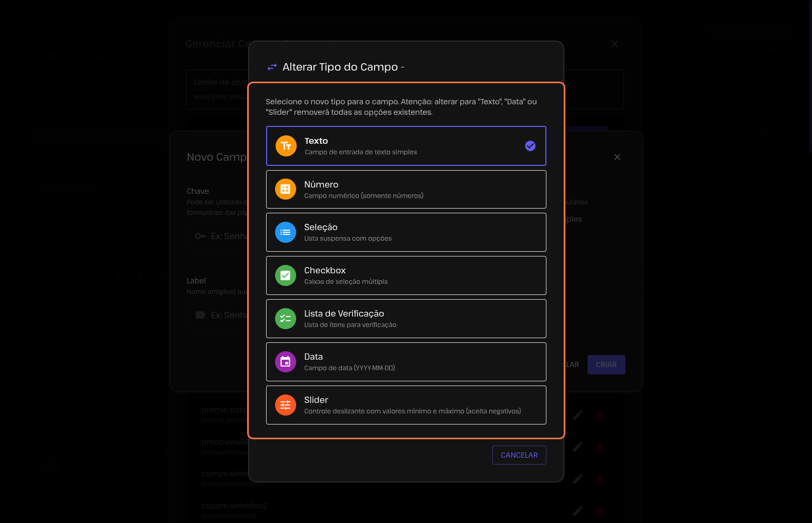
Task: Click the purple Data calendar icon
Action: tap(285, 362)
